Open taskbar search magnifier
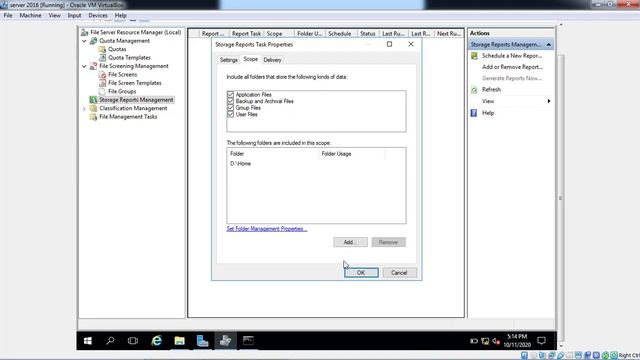The image size is (640, 360). [110, 341]
